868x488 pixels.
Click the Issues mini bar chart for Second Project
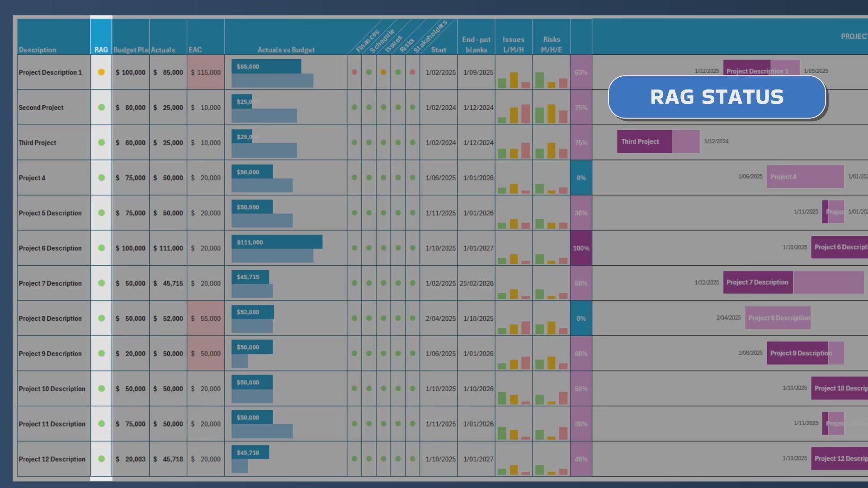pyautogui.click(x=514, y=113)
